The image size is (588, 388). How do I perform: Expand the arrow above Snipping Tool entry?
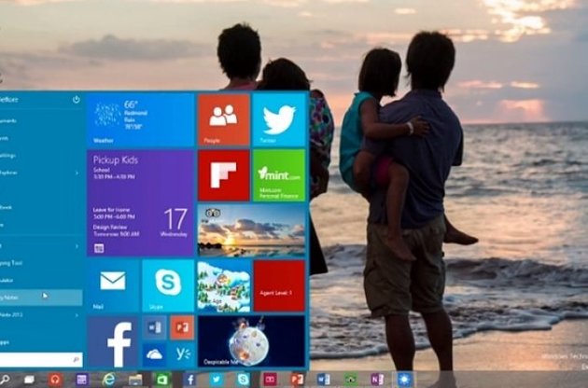77,246
